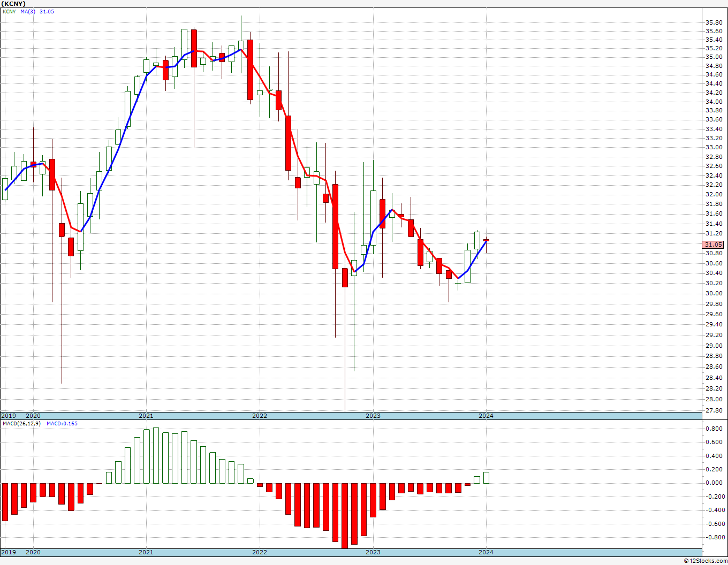Click 2020 on the MACD panel time axis
Screen dimensions: 728x565
pos(33,552)
